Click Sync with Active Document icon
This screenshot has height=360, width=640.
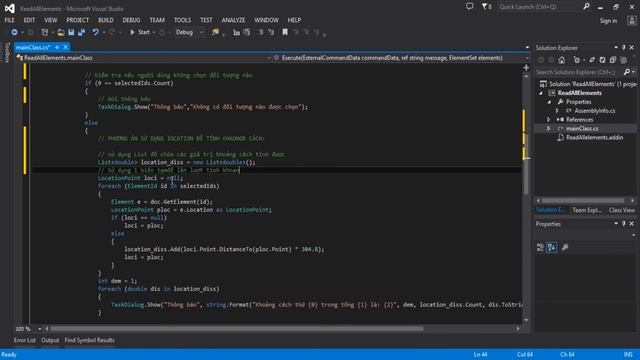click(592, 60)
